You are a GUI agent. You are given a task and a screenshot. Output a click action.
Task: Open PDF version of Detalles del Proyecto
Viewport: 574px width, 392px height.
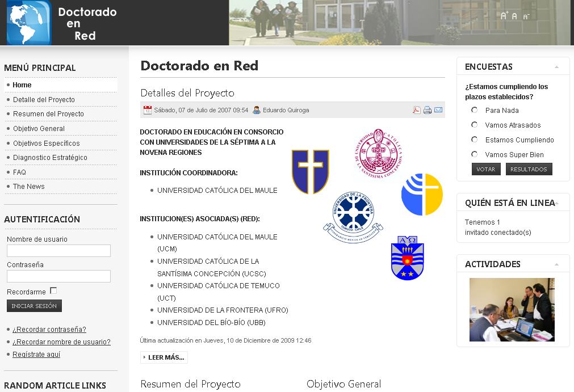point(417,110)
